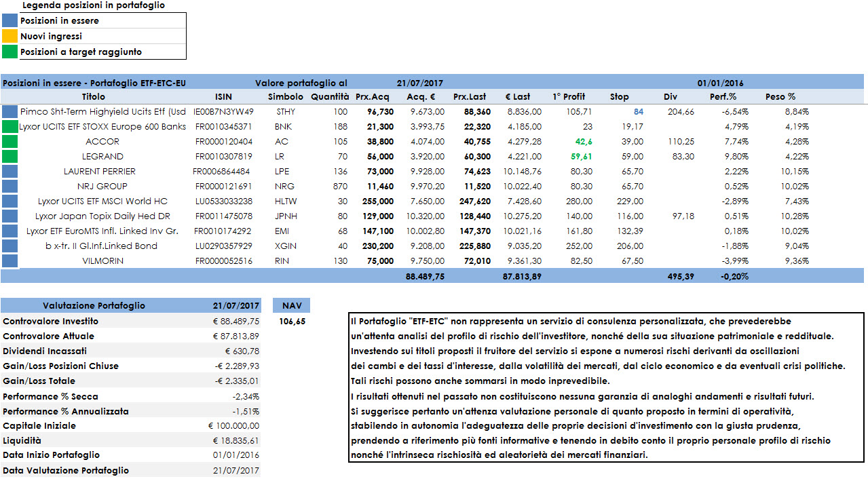The height and width of the screenshot is (481, 868).
Task: Click symbol cell 'BNK'
Action: click(283, 127)
